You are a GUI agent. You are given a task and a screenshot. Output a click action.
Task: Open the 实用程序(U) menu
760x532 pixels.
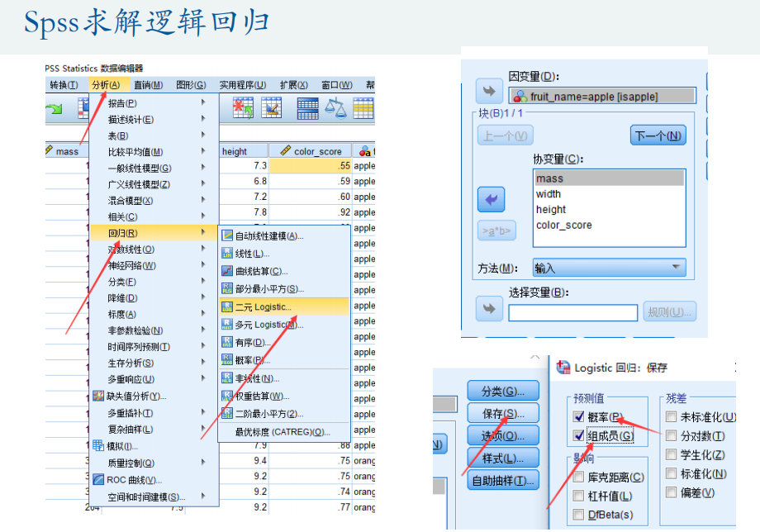click(x=243, y=85)
